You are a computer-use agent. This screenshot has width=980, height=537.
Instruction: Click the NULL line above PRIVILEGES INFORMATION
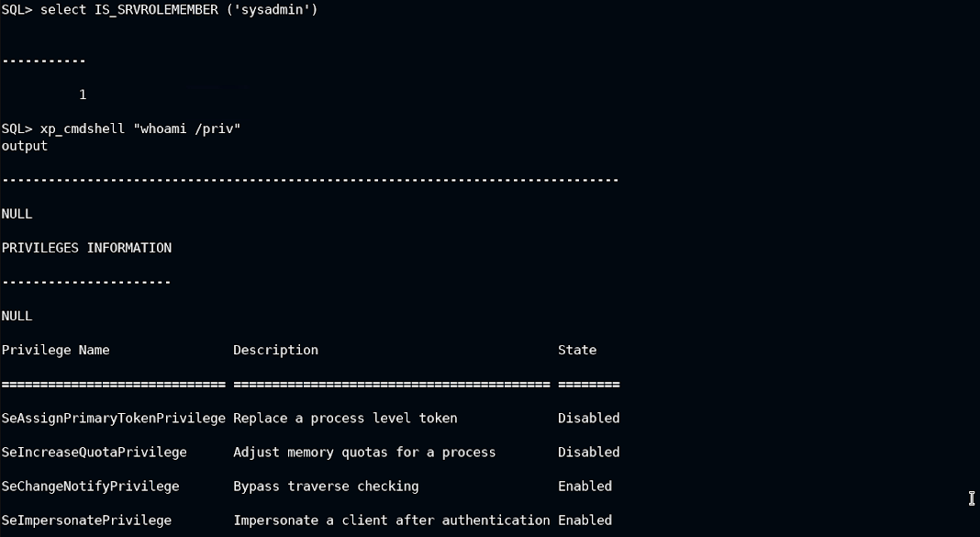(17, 214)
